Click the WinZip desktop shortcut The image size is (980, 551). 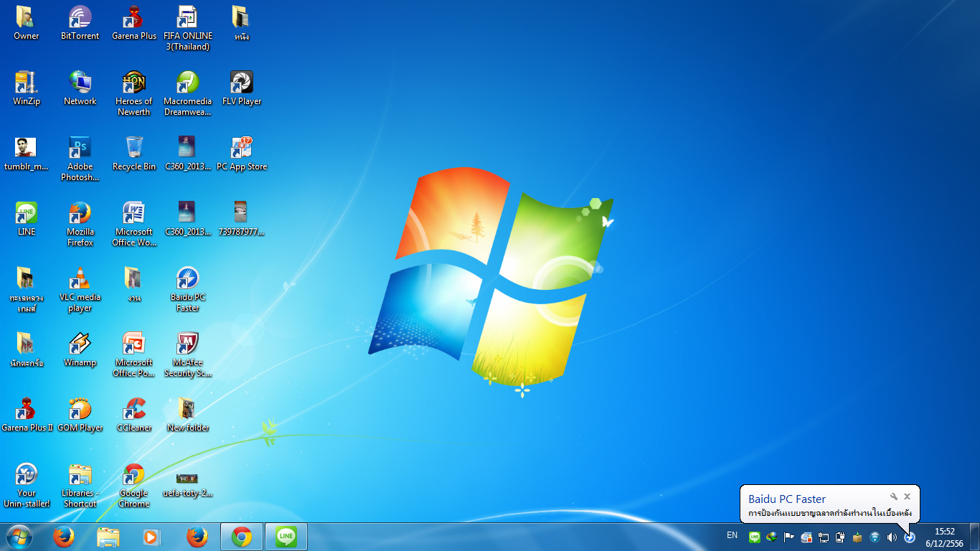(26, 88)
